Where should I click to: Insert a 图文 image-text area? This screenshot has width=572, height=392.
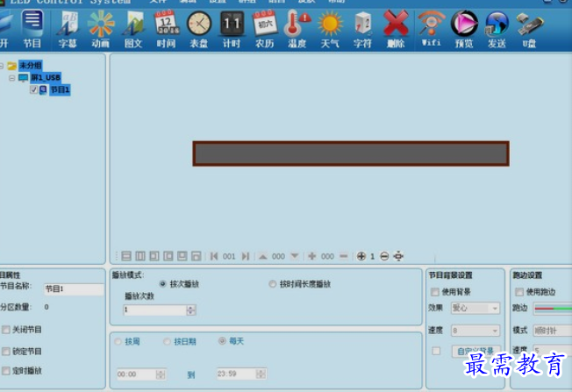(x=133, y=29)
